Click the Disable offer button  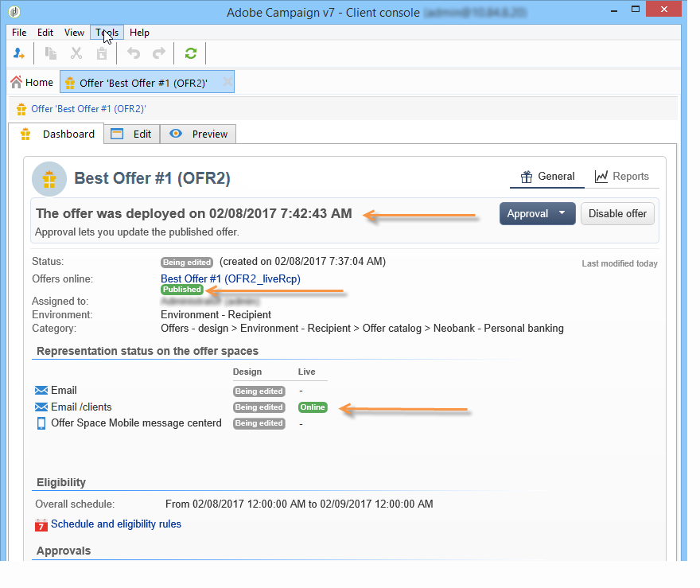[x=617, y=214]
